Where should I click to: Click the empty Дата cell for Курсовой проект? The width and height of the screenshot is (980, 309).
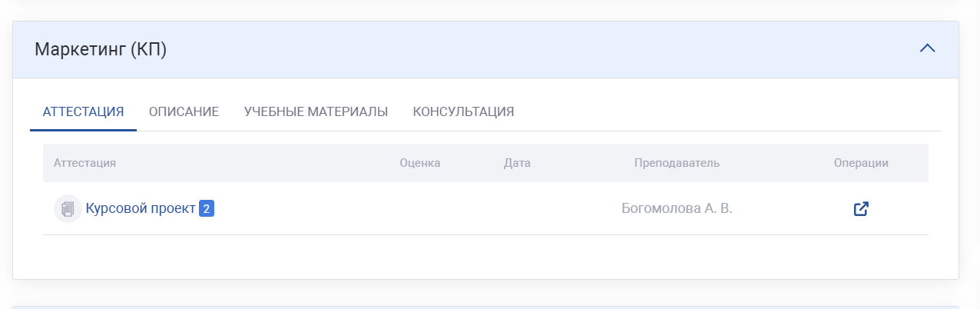[517, 208]
